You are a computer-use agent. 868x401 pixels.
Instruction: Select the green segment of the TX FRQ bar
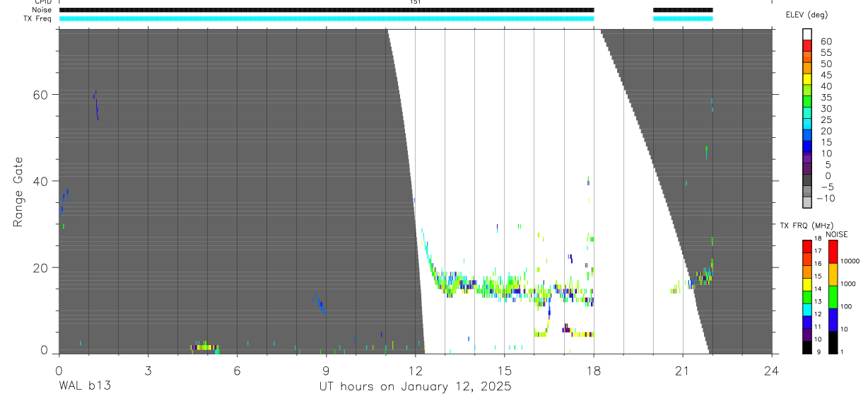coord(807,296)
